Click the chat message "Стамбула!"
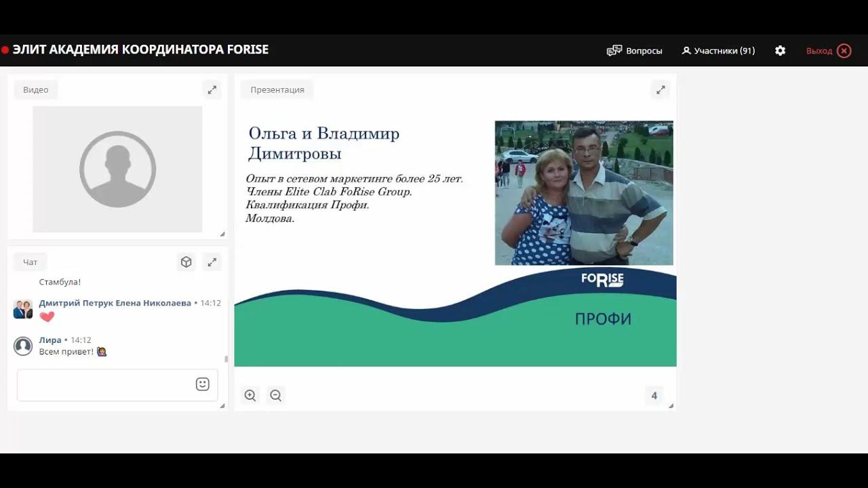The width and height of the screenshot is (868, 488). (60, 282)
